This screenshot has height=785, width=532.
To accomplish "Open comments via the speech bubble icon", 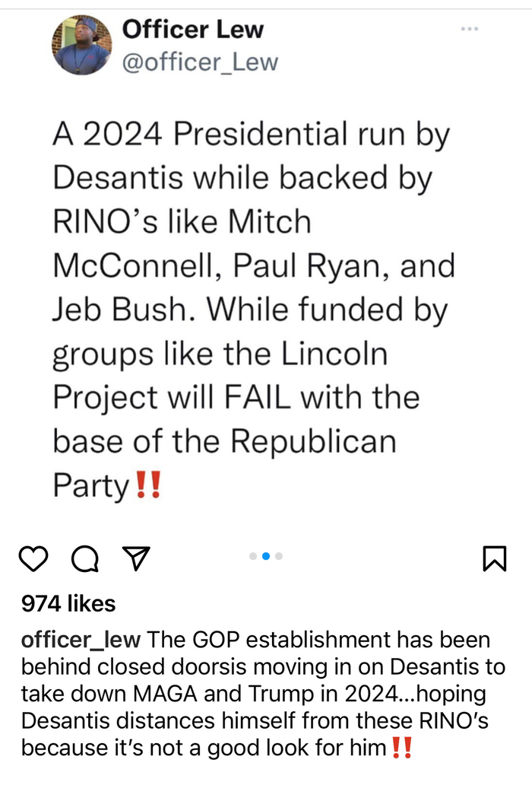I will click(84, 559).
